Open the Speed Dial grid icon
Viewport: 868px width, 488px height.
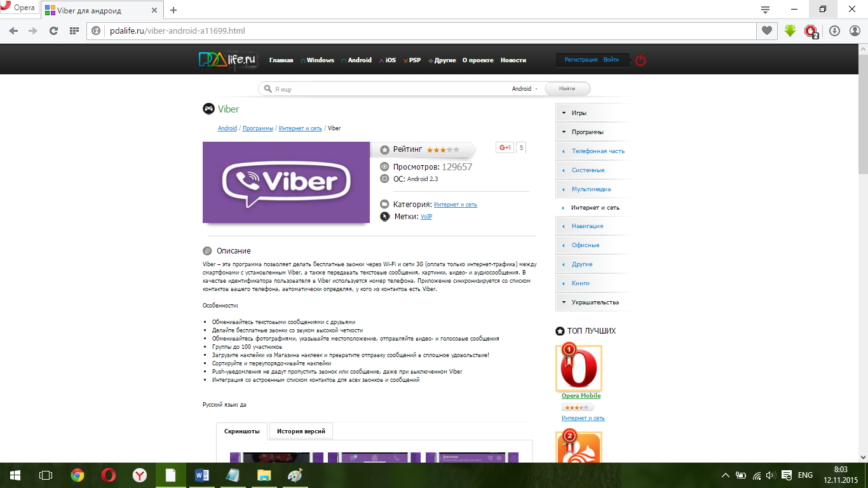click(x=74, y=30)
